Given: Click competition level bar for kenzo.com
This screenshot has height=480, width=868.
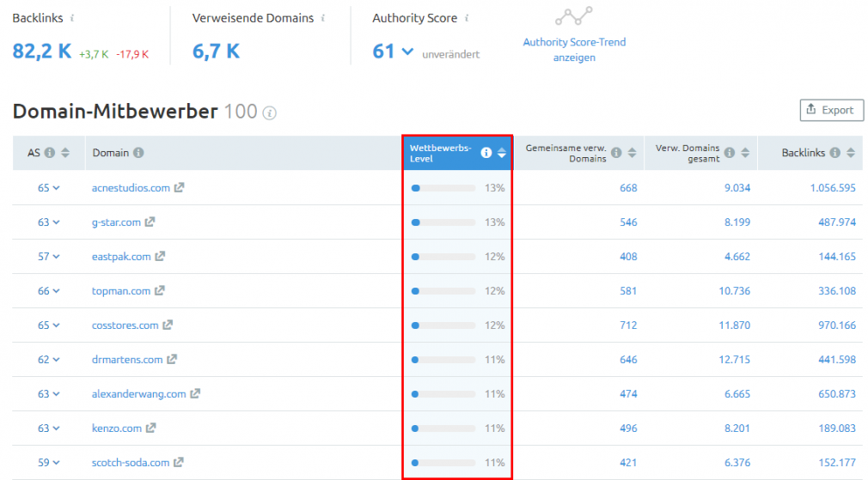Looking at the screenshot, I should pyautogui.click(x=443, y=428).
